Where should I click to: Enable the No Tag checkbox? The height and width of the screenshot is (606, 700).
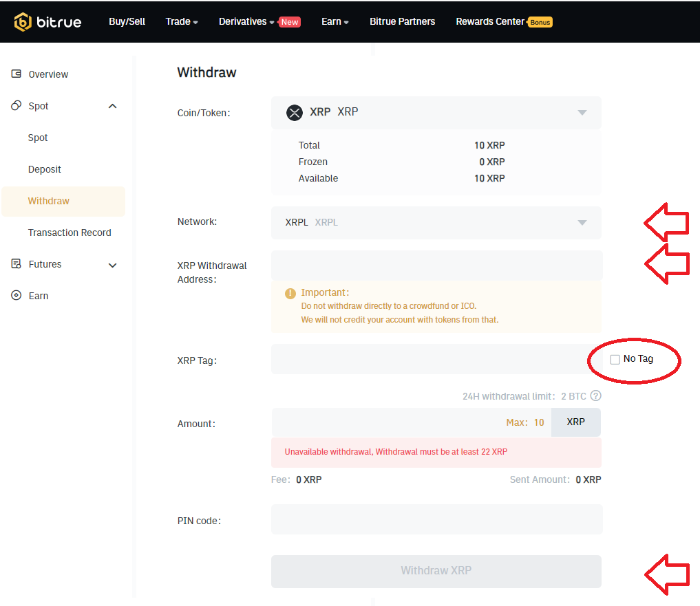[x=615, y=359]
